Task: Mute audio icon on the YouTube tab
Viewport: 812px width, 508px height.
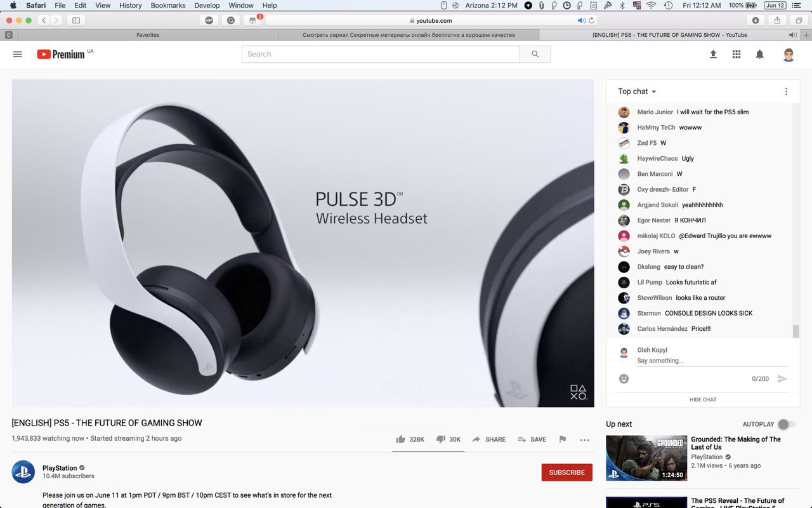Action: pyautogui.click(x=792, y=35)
